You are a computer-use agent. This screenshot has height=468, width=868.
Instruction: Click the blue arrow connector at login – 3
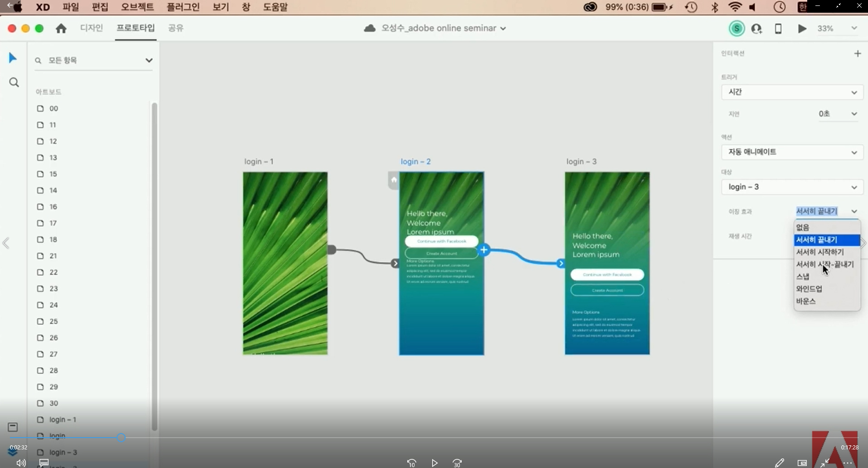[x=561, y=263]
